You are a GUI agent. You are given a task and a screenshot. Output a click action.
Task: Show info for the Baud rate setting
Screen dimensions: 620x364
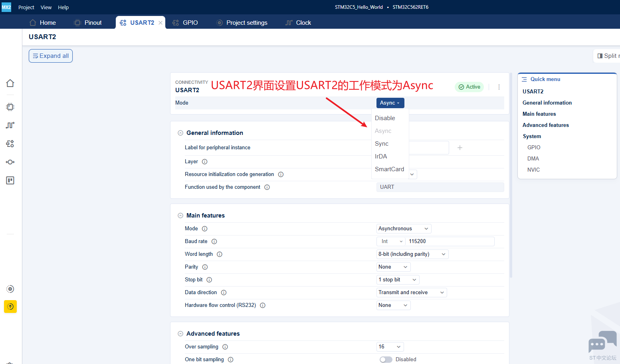[x=214, y=241]
